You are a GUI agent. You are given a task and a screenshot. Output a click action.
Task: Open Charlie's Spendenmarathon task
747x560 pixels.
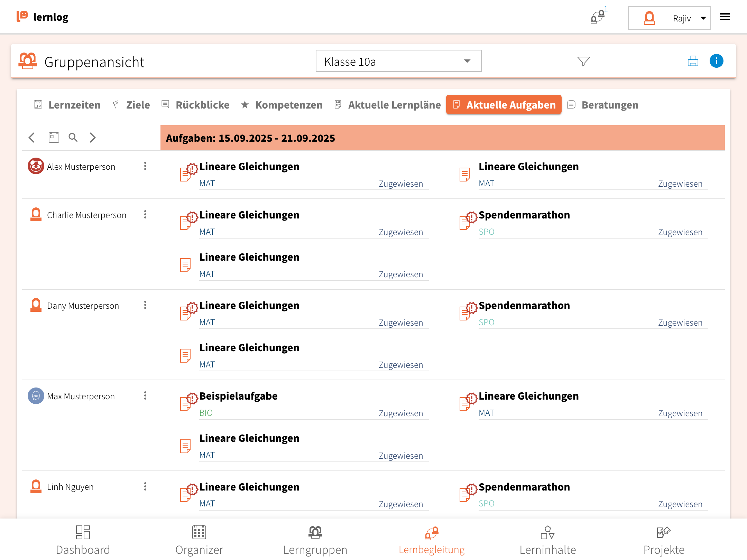pos(524,215)
